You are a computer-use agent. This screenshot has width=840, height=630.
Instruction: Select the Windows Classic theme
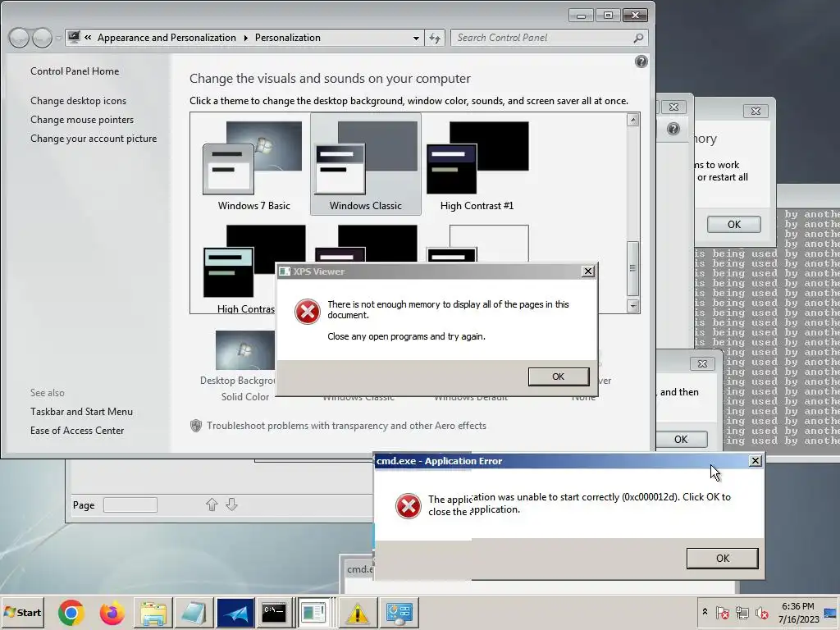tap(365, 164)
